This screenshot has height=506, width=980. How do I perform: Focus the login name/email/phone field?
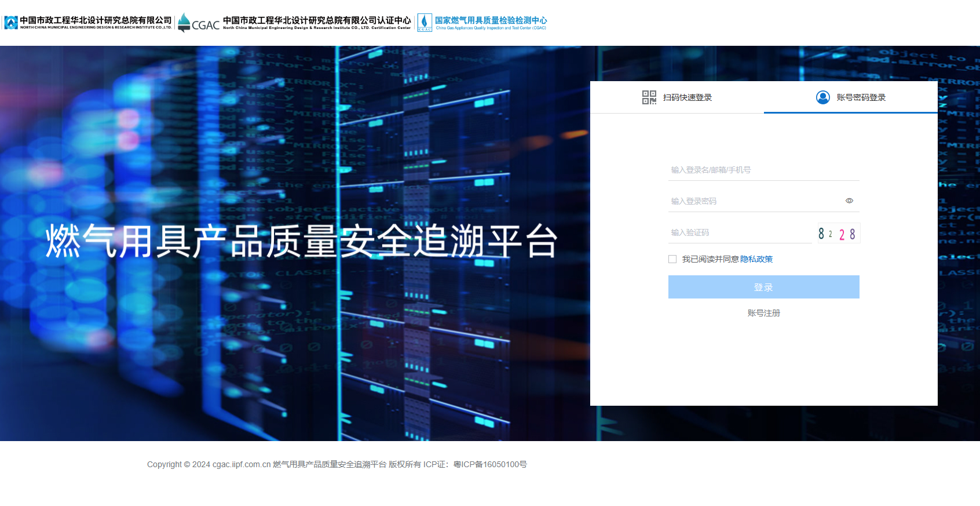pyautogui.click(x=762, y=170)
